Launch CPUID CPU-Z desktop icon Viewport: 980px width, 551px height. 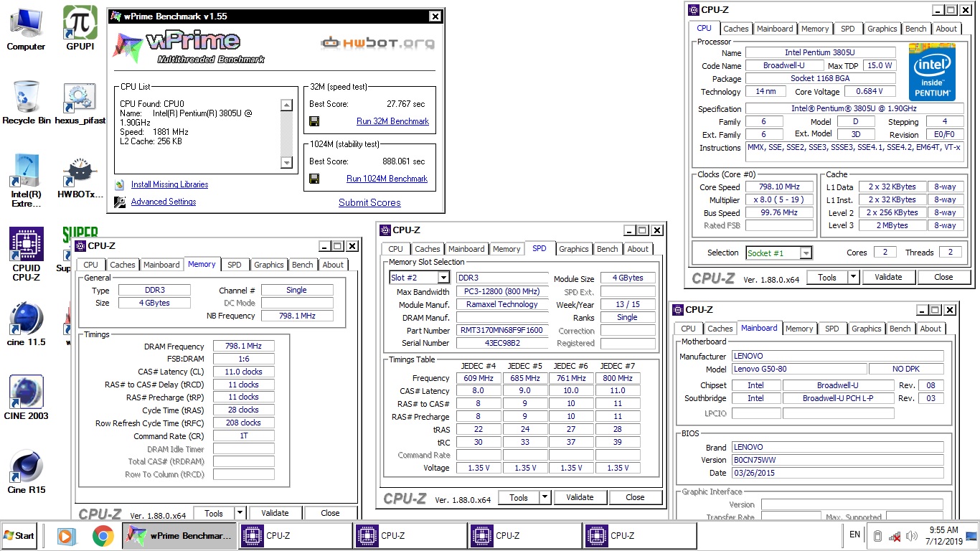point(26,254)
